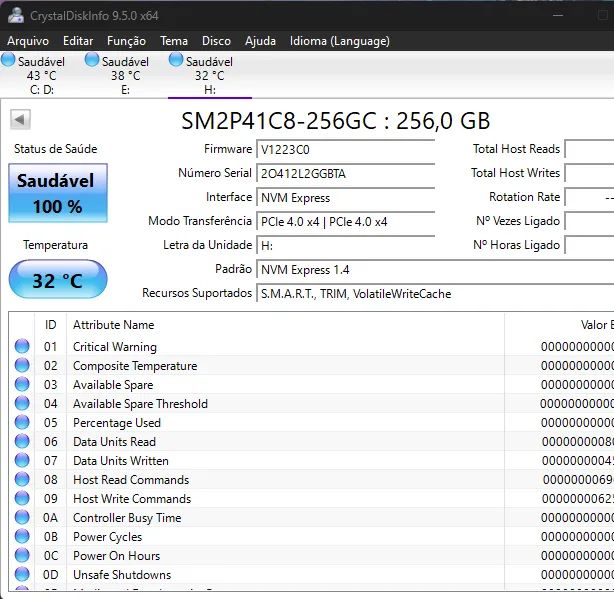614x599 pixels.
Task: Click status orb for Composite Temperature row
Action: point(22,365)
